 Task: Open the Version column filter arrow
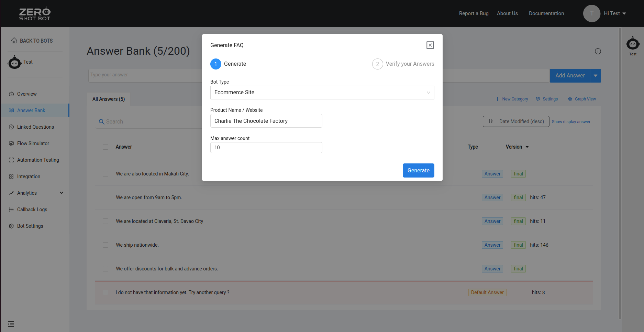(527, 147)
